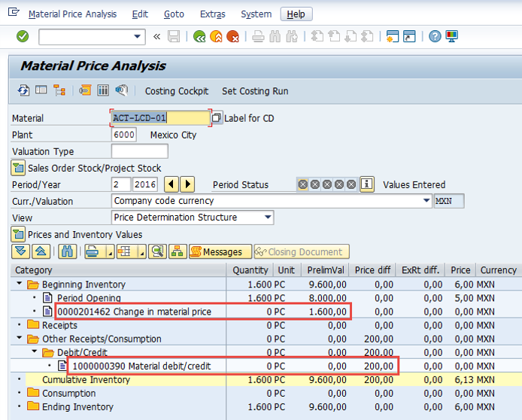Open the Print icon's dropdown arrow in tree toolbar
This screenshot has width=522, height=420.
click(111, 252)
